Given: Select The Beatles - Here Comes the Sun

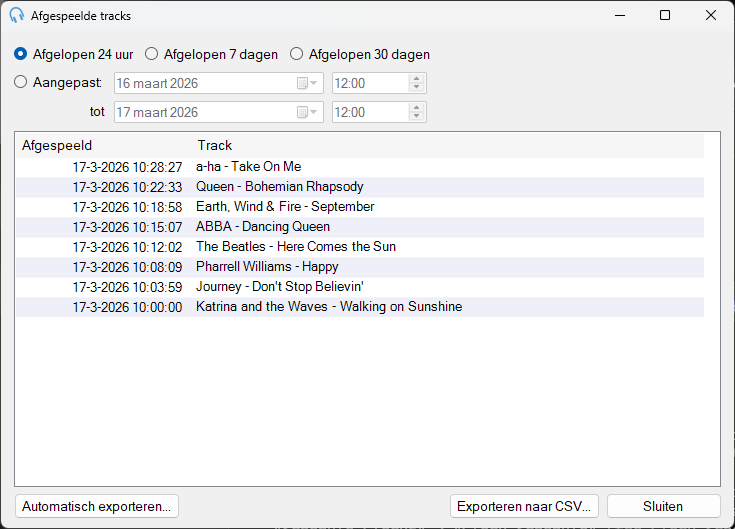Looking at the screenshot, I should click(x=360, y=247).
